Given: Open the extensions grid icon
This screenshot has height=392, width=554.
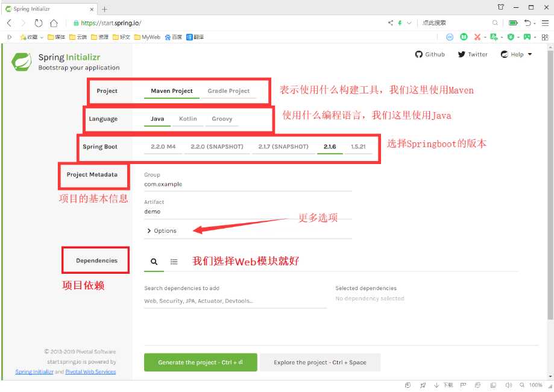Looking at the screenshot, I should tap(545, 37).
